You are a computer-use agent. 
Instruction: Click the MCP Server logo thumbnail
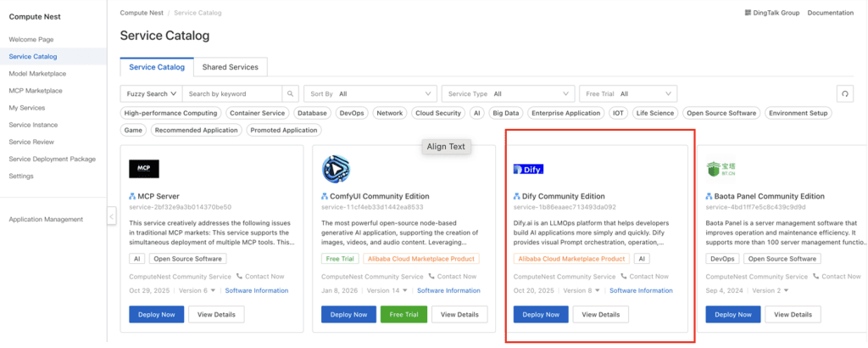(144, 168)
